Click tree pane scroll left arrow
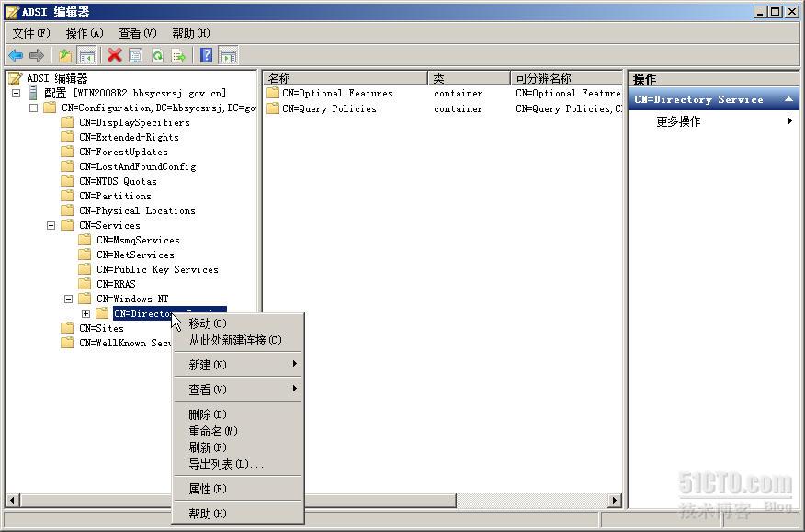This screenshot has width=805, height=532. [12, 500]
